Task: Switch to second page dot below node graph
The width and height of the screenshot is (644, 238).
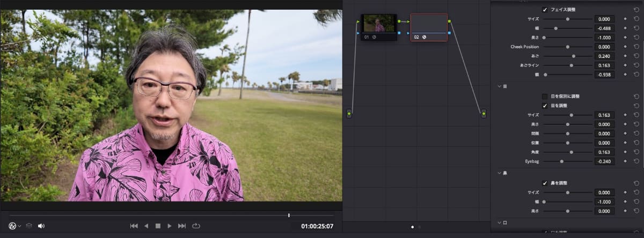Action: pos(420,227)
